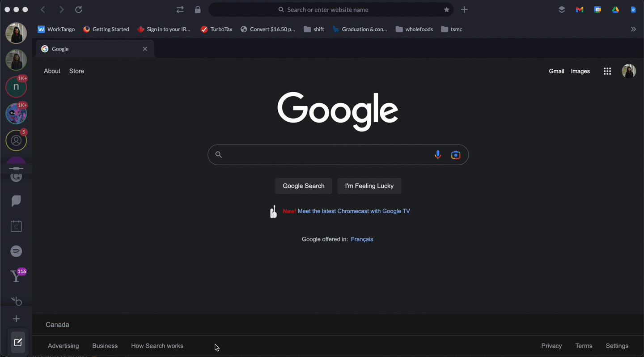This screenshot has width=644, height=357.
Task: Click the padlock icon in the toolbar
Action: point(198,9)
